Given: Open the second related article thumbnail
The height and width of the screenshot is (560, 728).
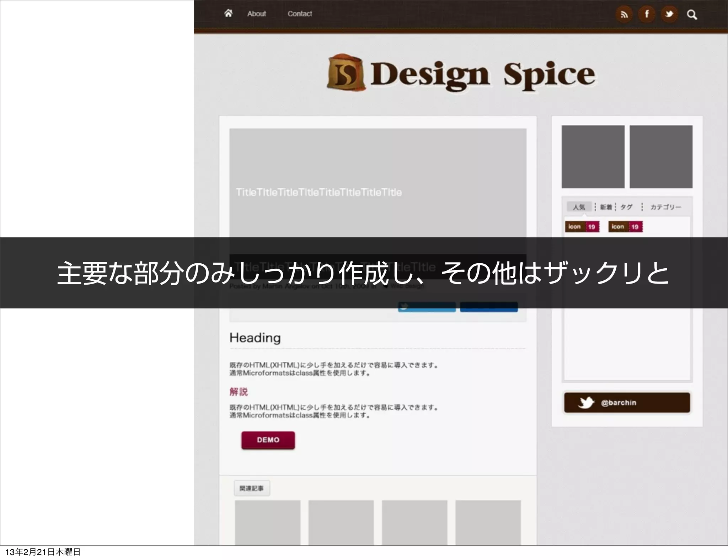Looking at the screenshot, I should 341,523.
